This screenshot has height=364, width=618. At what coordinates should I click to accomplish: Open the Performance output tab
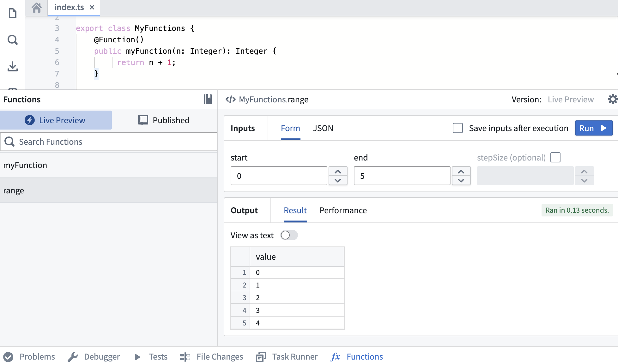pos(343,210)
